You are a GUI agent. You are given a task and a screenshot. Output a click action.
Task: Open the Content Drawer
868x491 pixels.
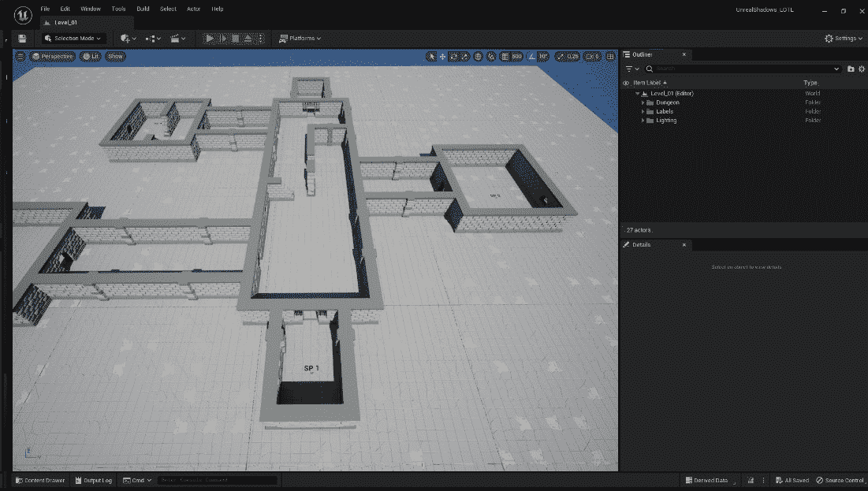40,481
